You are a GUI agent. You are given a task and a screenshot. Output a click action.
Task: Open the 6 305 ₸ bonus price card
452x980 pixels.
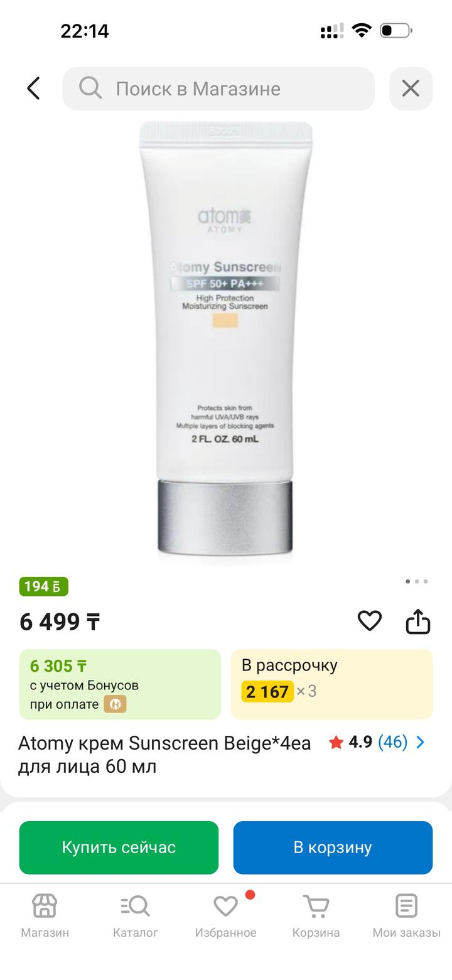(x=120, y=684)
